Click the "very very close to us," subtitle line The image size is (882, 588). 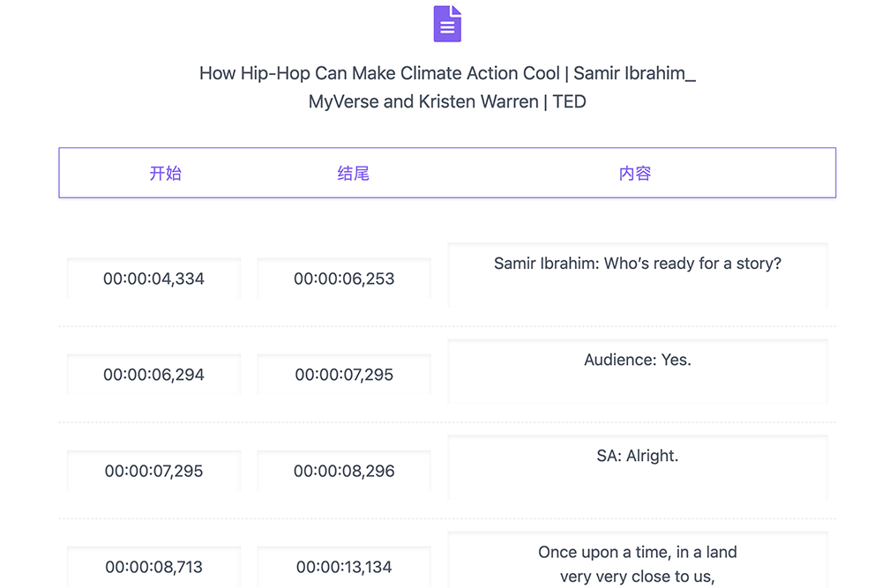pos(637,577)
